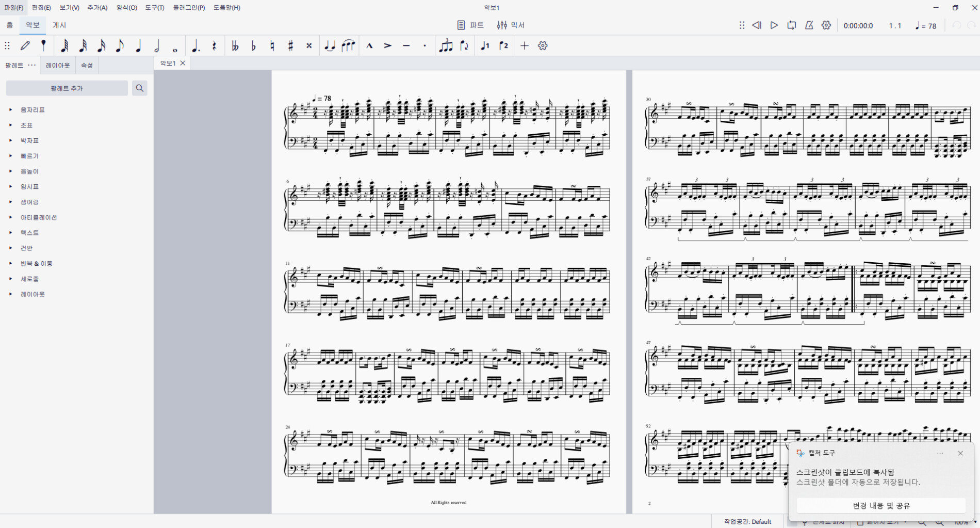Add a tie between notes
Image resolution: width=980 pixels, height=528 pixels.
coord(330,46)
